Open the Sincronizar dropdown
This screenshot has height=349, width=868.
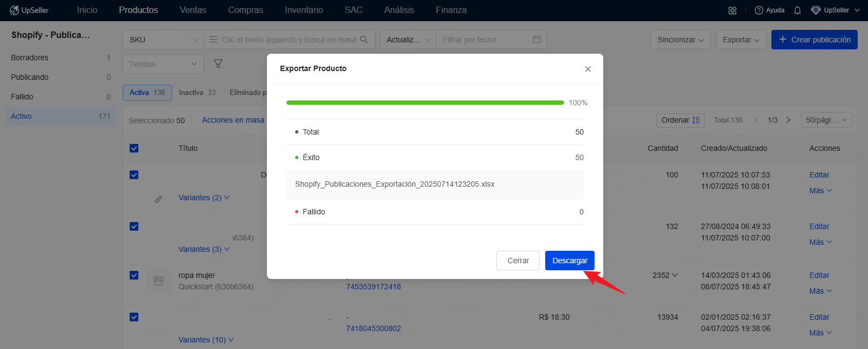tap(681, 40)
